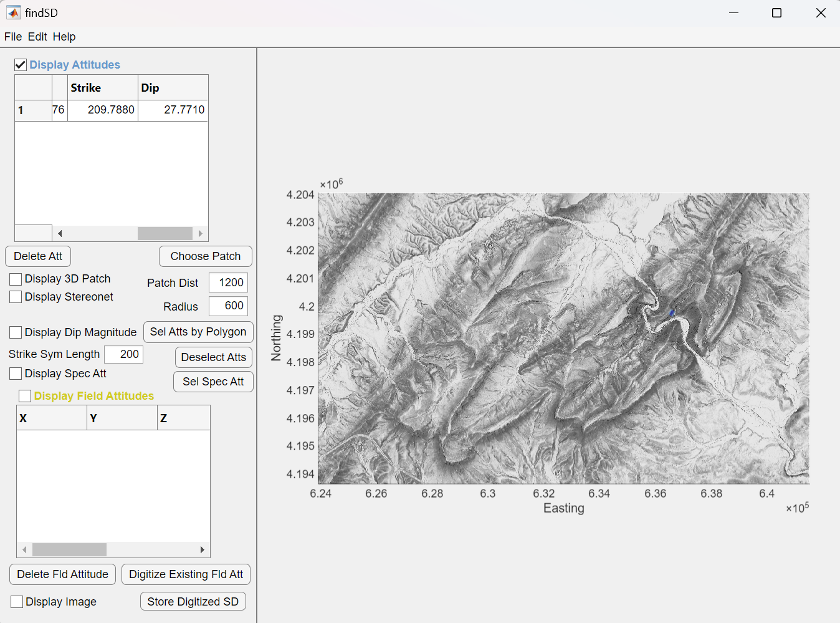Click right scroll arrow of attitudes table

(200, 234)
